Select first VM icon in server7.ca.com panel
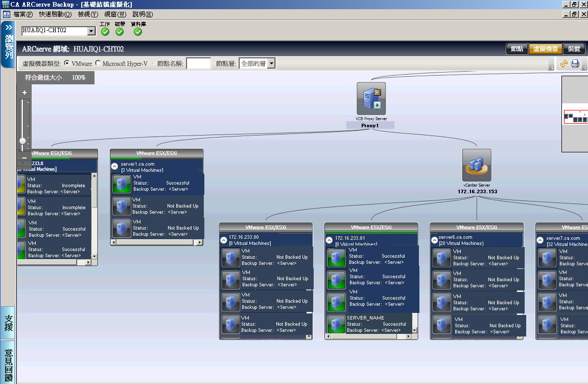The width and height of the screenshot is (588, 384). tap(547, 258)
